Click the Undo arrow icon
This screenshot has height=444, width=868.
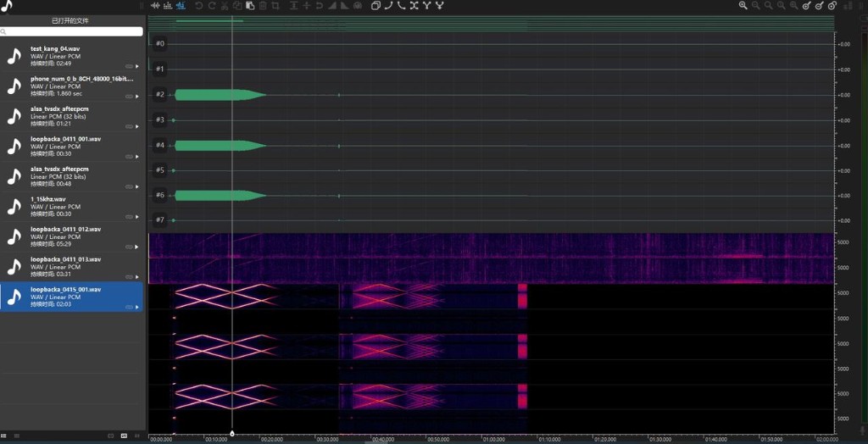pyautogui.click(x=198, y=6)
